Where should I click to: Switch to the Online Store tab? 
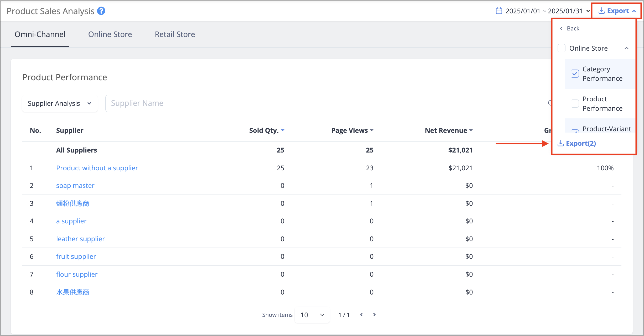point(110,34)
